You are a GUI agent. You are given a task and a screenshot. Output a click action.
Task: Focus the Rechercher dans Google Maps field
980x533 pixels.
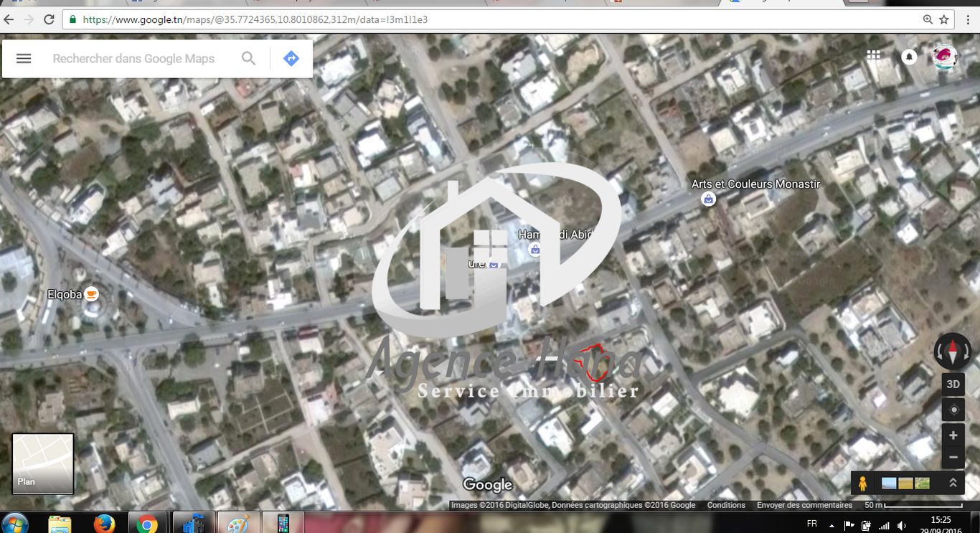coord(133,59)
